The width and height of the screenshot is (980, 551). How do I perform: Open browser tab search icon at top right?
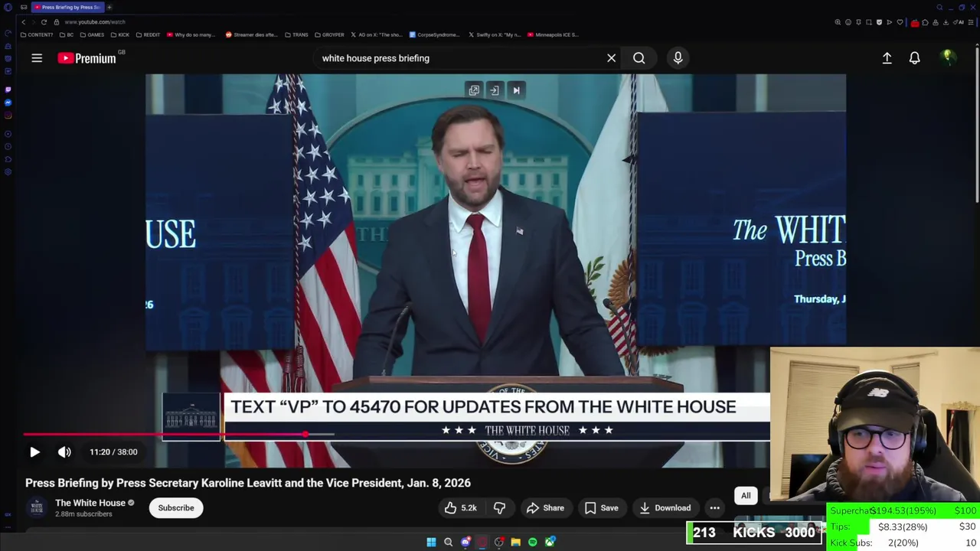click(939, 7)
